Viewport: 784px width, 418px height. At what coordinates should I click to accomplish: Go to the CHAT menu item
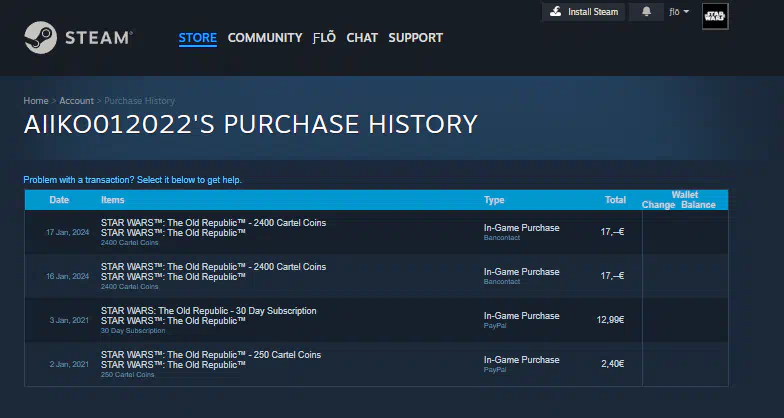[362, 38]
